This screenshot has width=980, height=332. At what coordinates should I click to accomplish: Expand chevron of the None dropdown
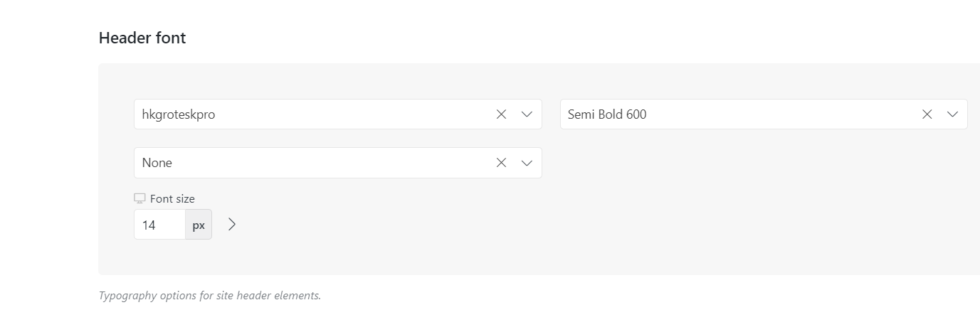[527, 163]
